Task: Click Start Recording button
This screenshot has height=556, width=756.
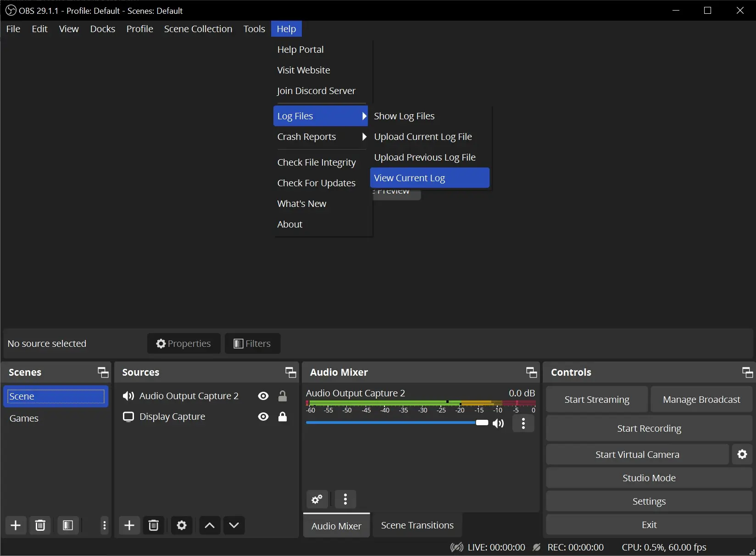Action: (x=649, y=428)
